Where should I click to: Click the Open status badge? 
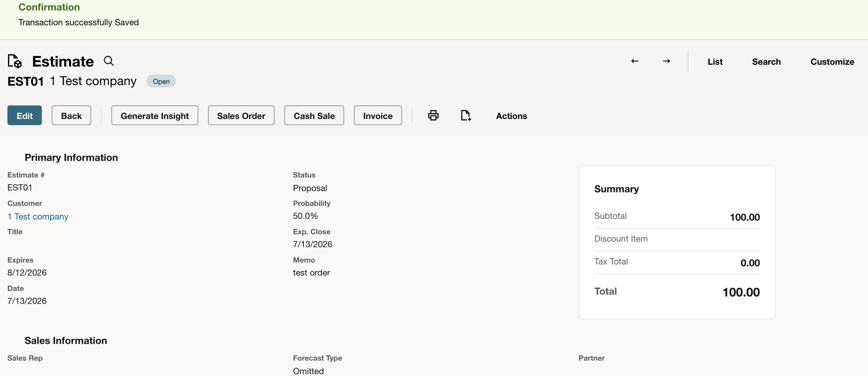pos(161,81)
